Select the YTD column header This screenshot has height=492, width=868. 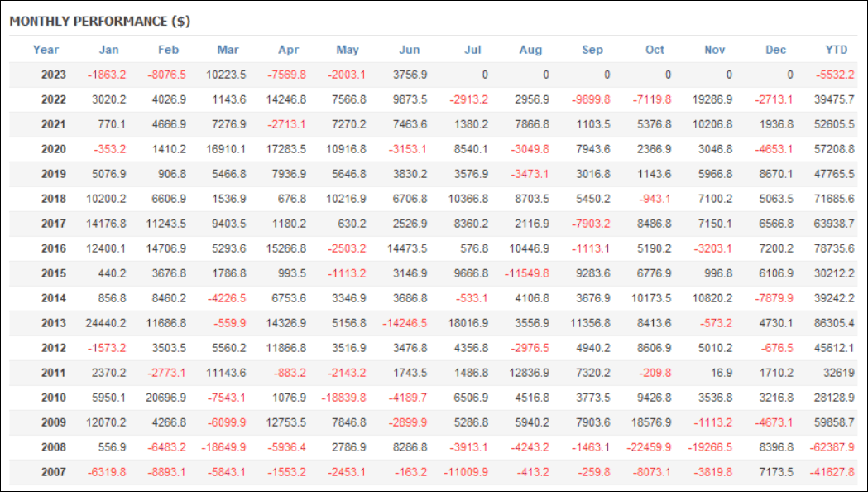836,50
